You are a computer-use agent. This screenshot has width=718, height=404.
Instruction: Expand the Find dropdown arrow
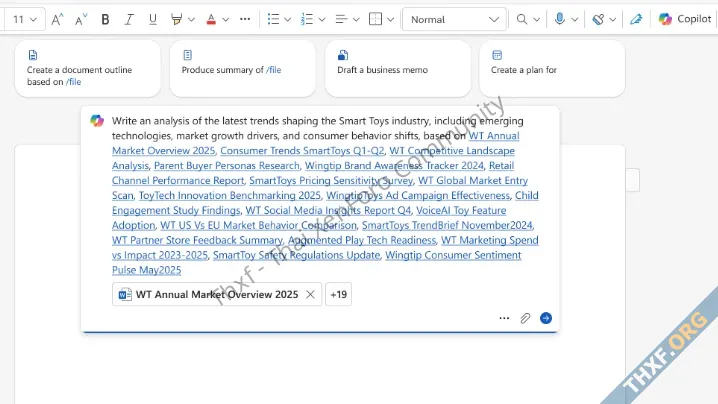[537, 20]
